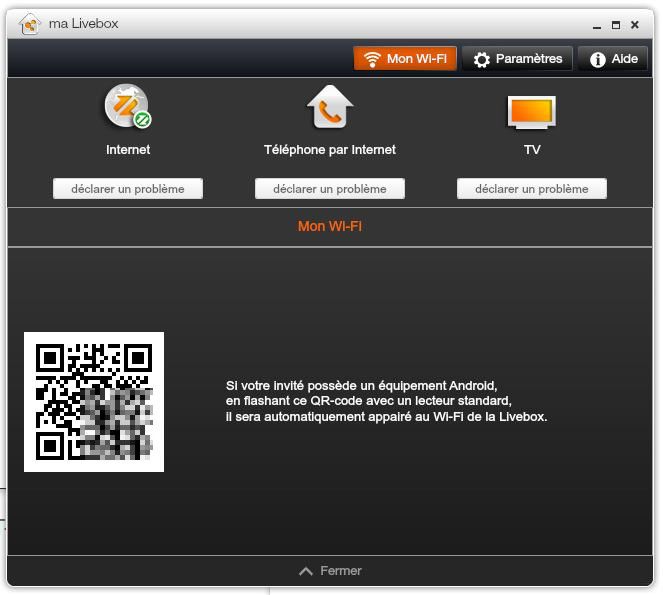Declare a problem under Téléphone par Internet

point(330,189)
